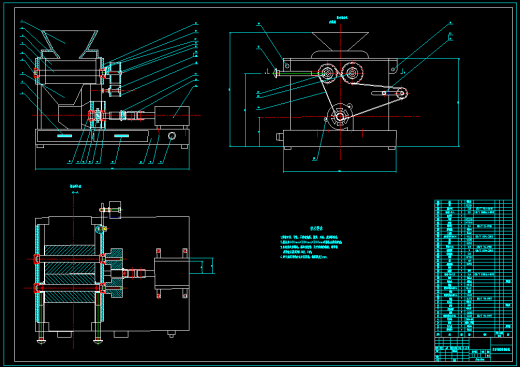Select the left cyan slot on the front-view base

(64, 136)
